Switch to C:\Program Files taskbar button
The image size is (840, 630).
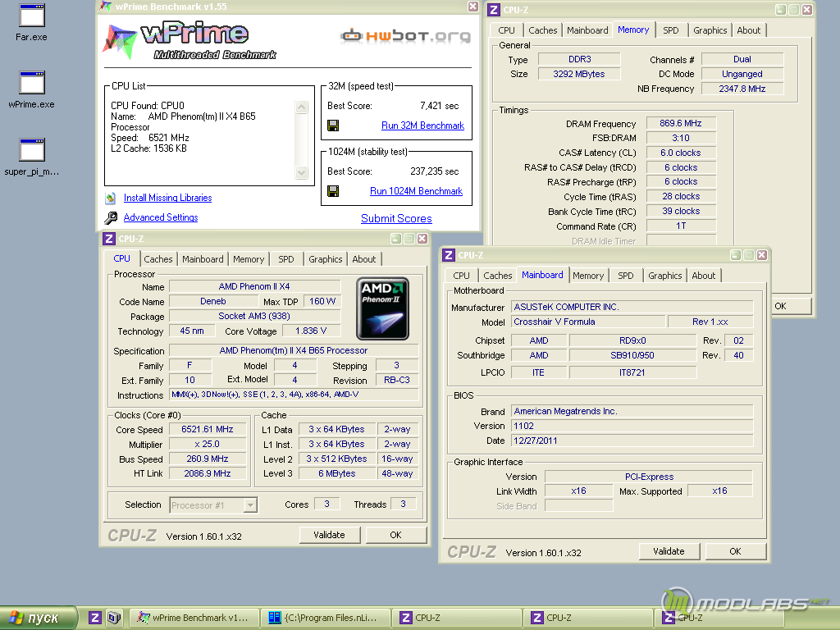(326, 618)
